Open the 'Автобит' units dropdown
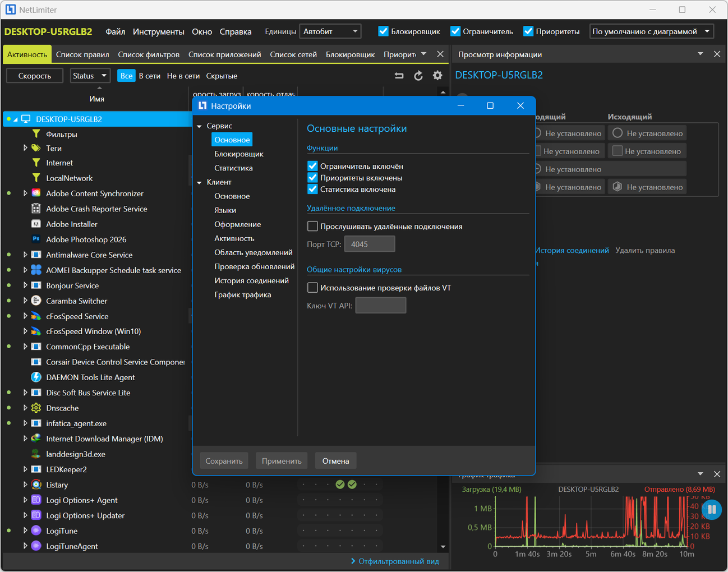Screen dimensions: 728x572 click(x=330, y=31)
